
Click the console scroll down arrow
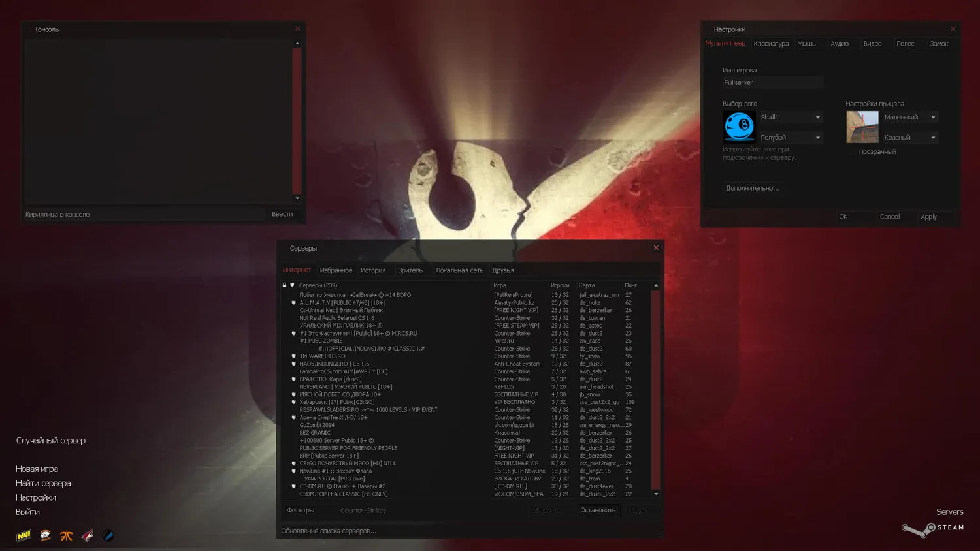297,198
